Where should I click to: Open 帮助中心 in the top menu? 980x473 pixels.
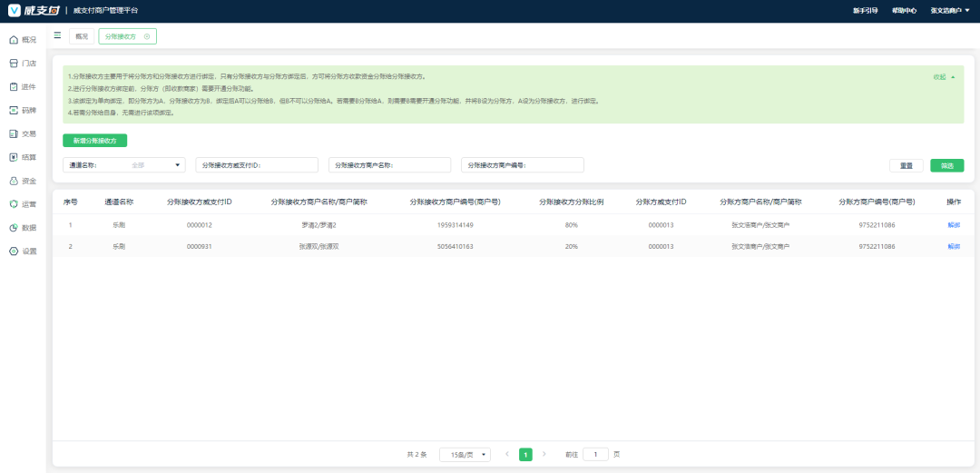905,10
